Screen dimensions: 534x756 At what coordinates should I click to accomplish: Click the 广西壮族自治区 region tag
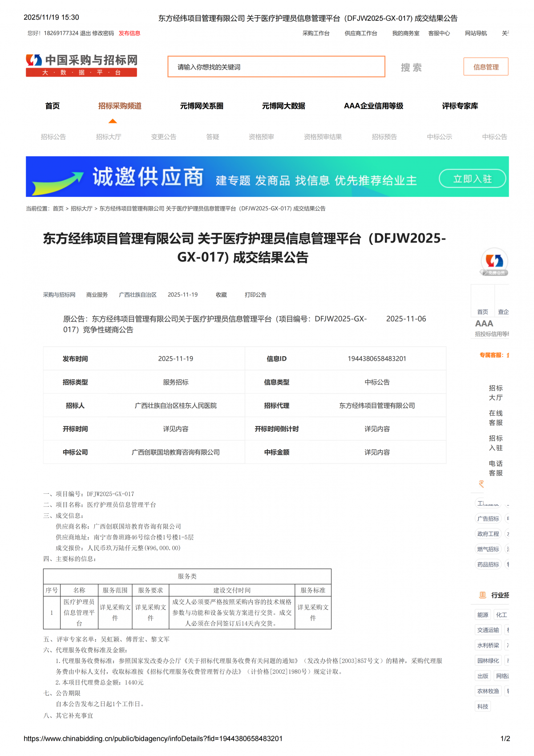click(x=138, y=295)
